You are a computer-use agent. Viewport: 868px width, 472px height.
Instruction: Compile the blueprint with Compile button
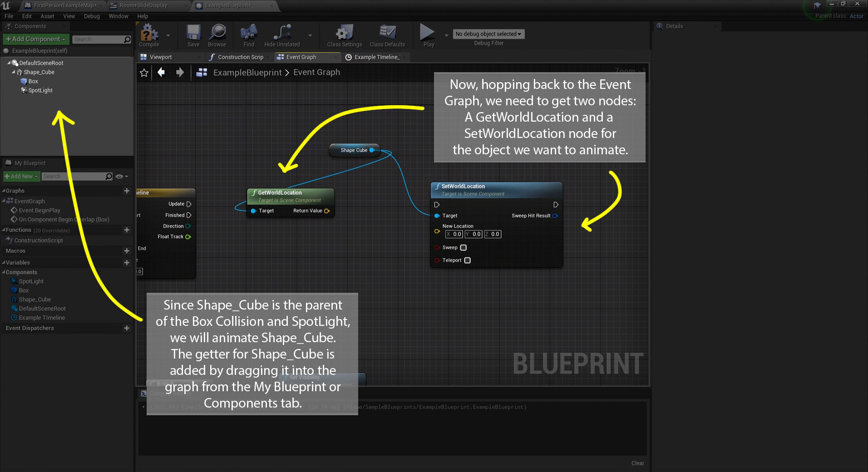tap(149, 35)
